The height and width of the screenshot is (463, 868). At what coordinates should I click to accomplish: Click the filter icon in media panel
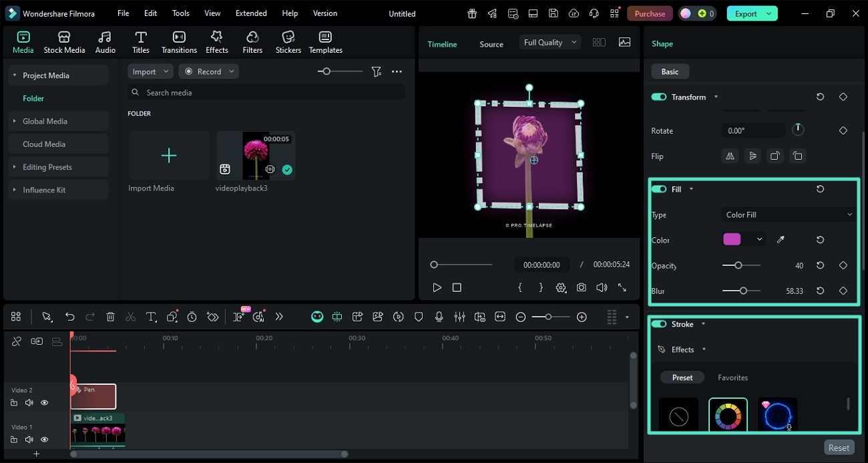377,71
